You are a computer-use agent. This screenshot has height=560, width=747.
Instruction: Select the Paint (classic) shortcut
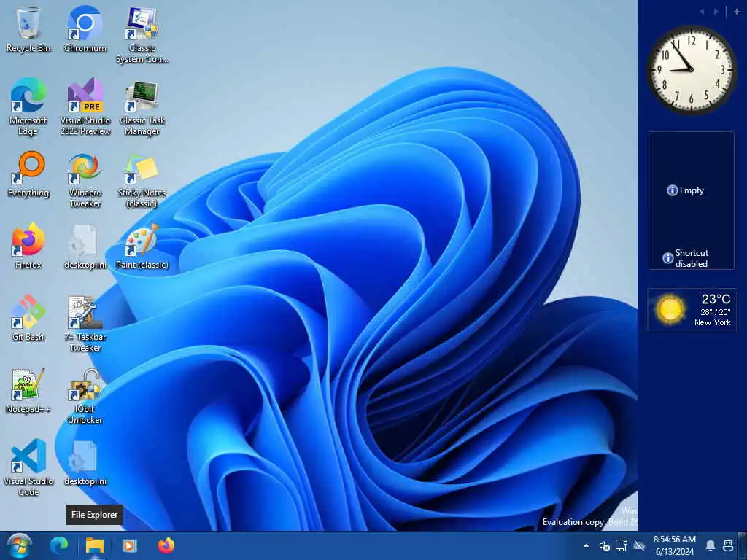[x=142, y=246]
